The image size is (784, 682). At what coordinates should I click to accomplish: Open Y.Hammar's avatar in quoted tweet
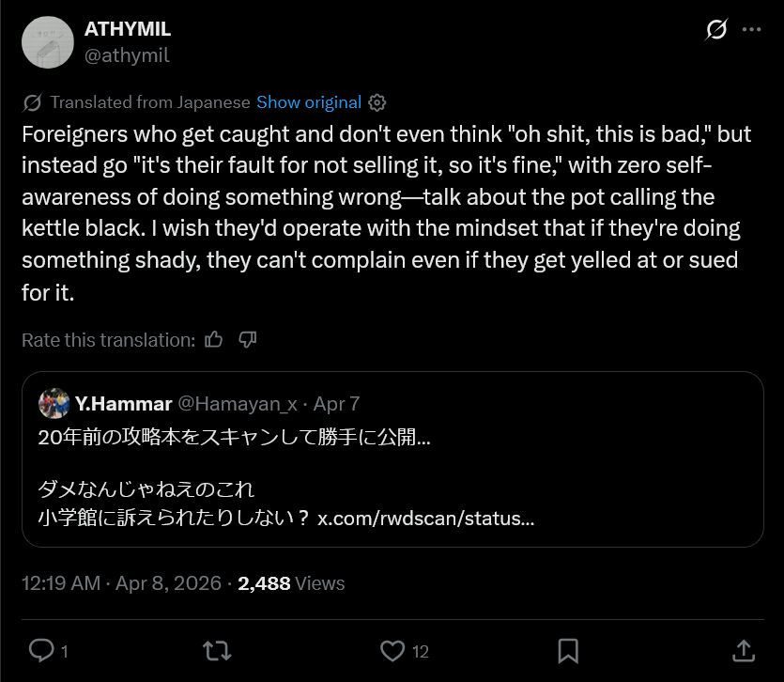coord(54,404)
